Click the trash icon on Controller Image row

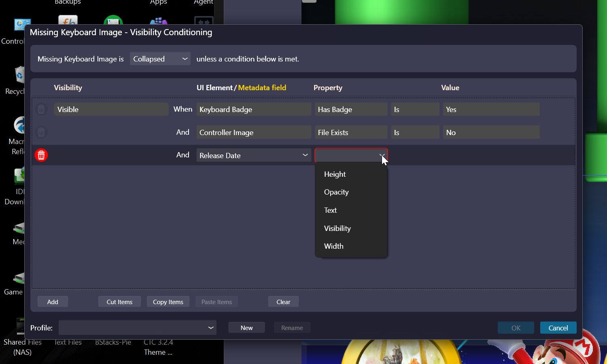(x=41, y=133)
